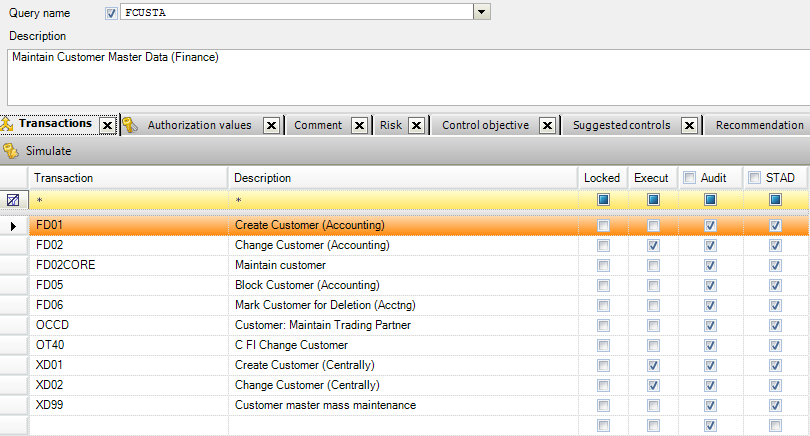Click the filter row clear icon
This screenshot has height=436, width=810.
click(x=13, y=200)
